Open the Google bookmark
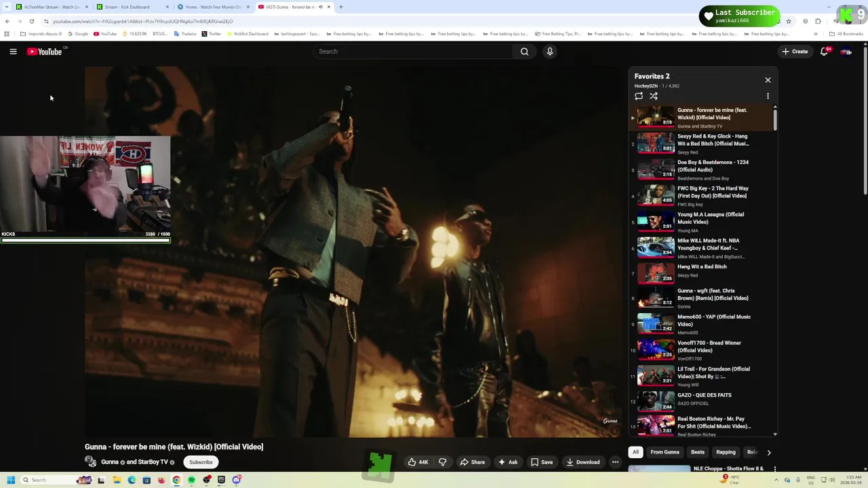This screenshot has height=488, width=868. (x=78, y=34)
